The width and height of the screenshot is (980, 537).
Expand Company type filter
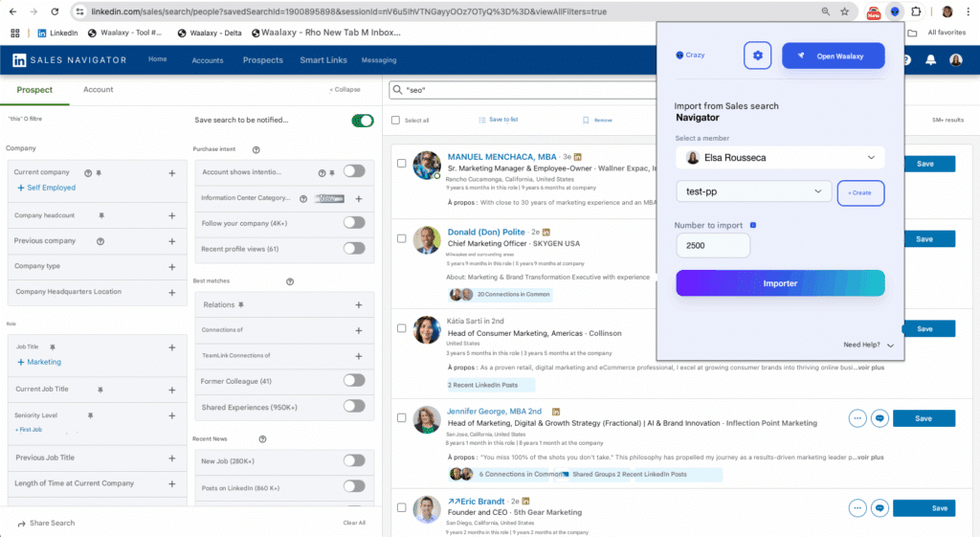coord(172,267)
